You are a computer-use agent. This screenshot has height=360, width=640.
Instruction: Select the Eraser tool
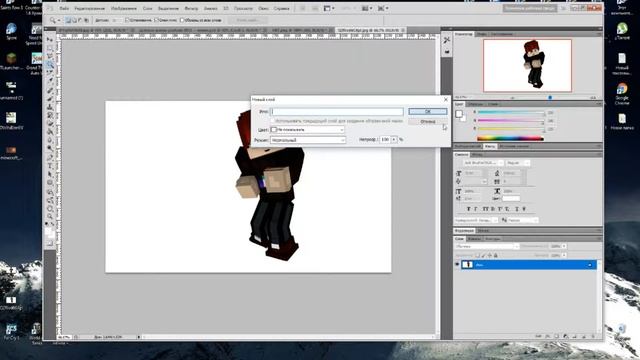[50, 124]
